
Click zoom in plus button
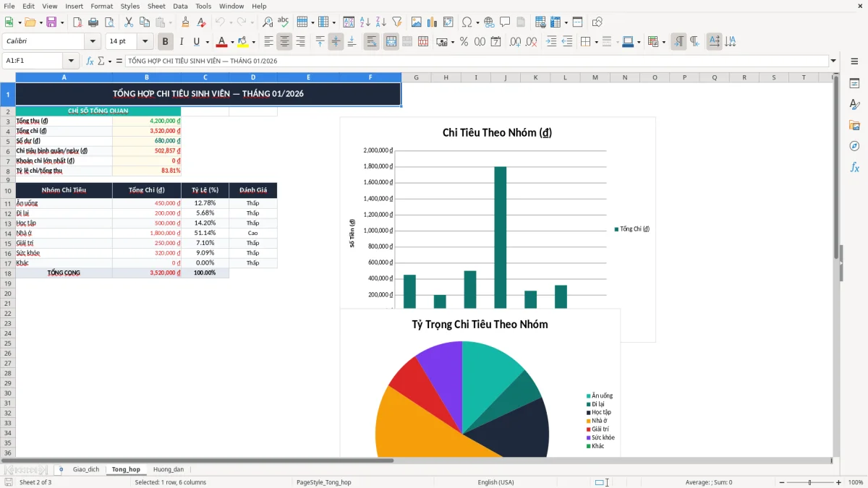(838, 482)
